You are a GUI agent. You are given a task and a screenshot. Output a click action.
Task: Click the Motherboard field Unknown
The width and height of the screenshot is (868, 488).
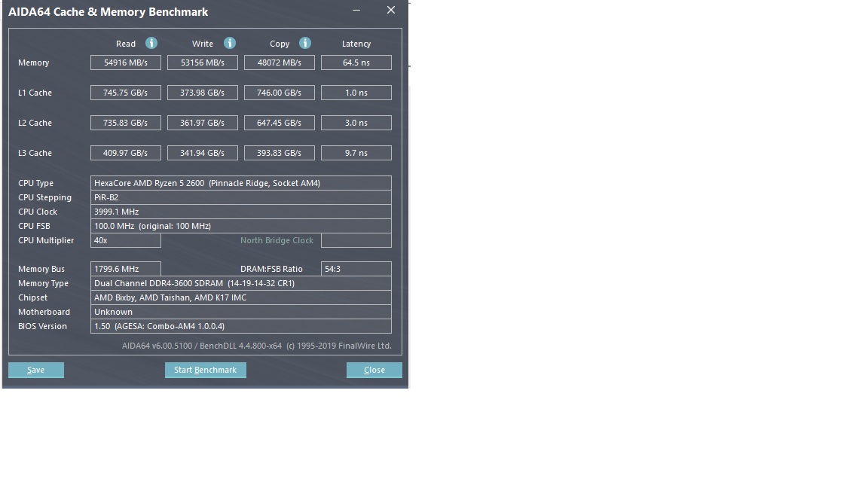(241, 312)
